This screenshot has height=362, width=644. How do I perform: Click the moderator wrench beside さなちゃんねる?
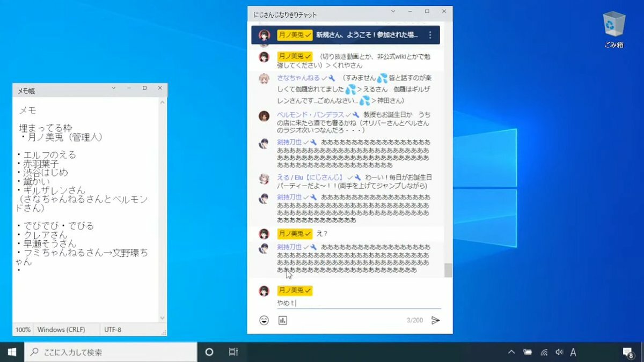tap(332, 78)
